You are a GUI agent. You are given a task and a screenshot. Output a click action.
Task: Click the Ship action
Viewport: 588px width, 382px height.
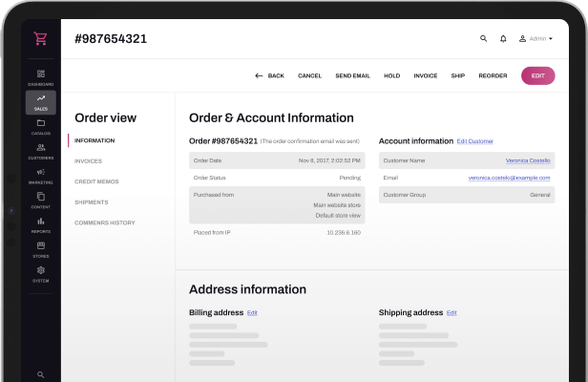(x=458, y=75)
